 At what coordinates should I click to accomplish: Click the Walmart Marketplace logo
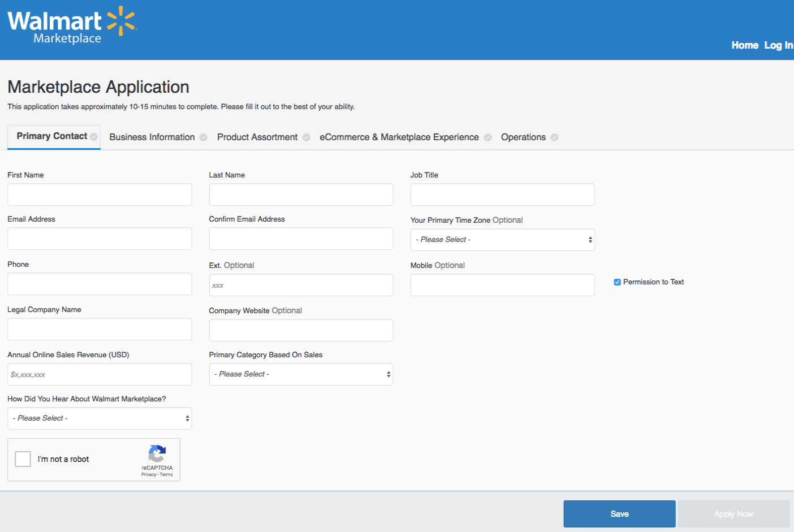72,25
